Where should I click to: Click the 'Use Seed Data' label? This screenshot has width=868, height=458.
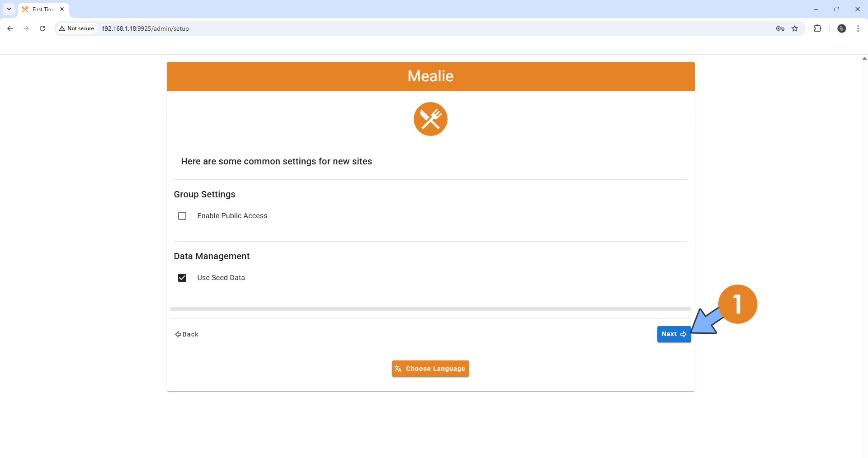[x=221, y=278]
